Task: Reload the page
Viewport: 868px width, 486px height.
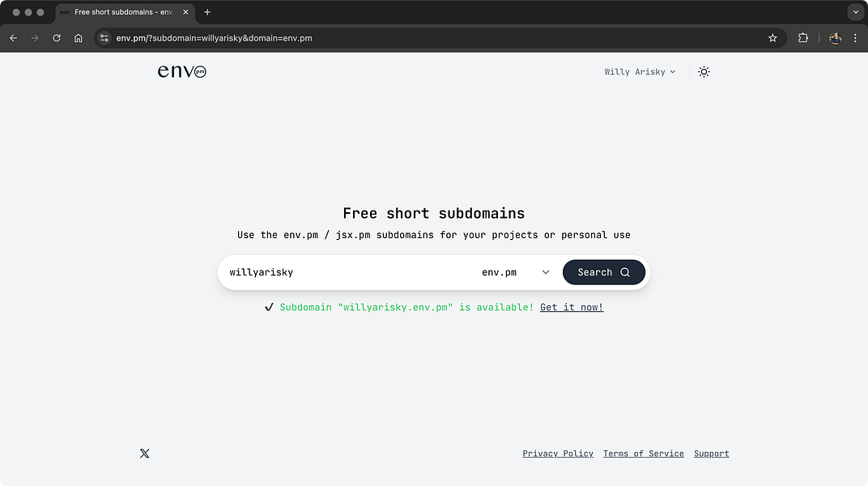Action: (57, 38)
